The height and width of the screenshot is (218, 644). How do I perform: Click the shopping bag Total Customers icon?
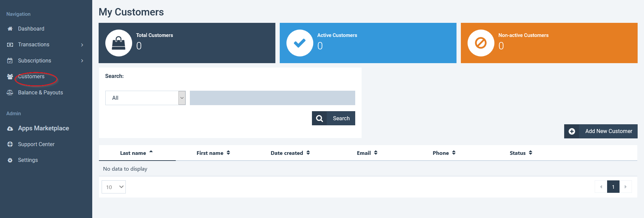[x=119, y=43]
